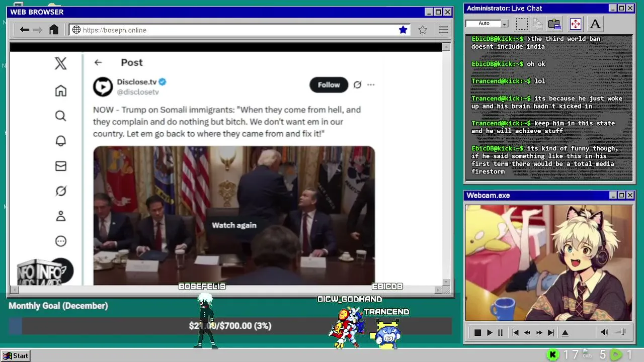Open X messages envelope icon
The image size is (644, 362).
click(60, 166)
